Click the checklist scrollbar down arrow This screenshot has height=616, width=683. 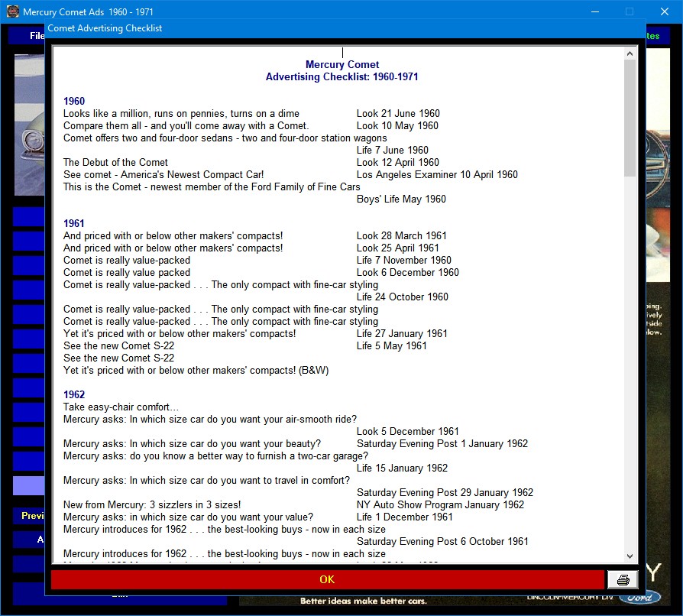coord(630,556)
